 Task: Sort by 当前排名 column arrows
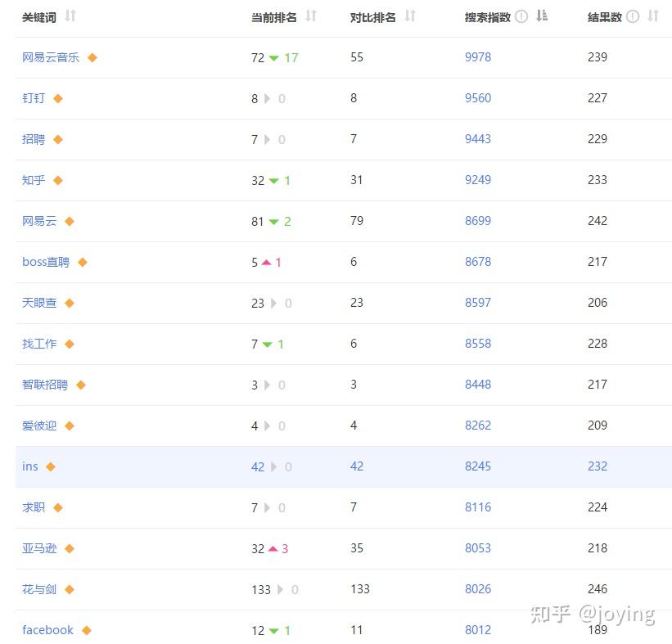(311, 16)
